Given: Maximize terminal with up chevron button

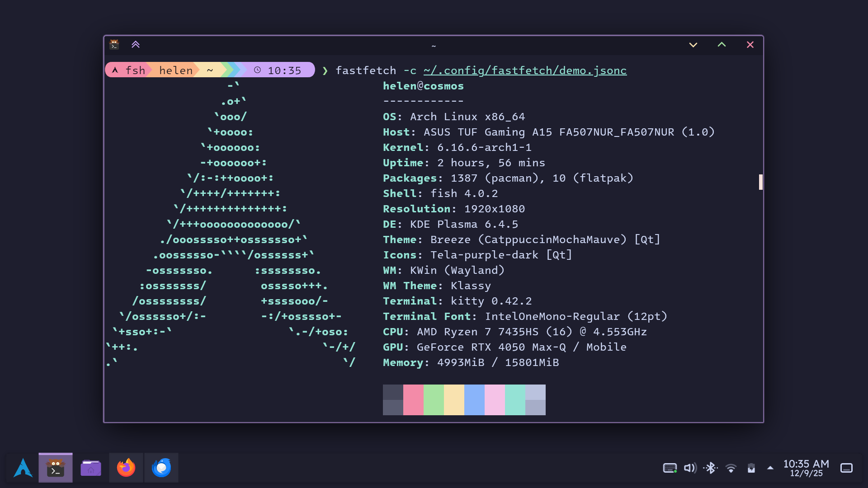Looking at the screenshot, I should (722, 45).
